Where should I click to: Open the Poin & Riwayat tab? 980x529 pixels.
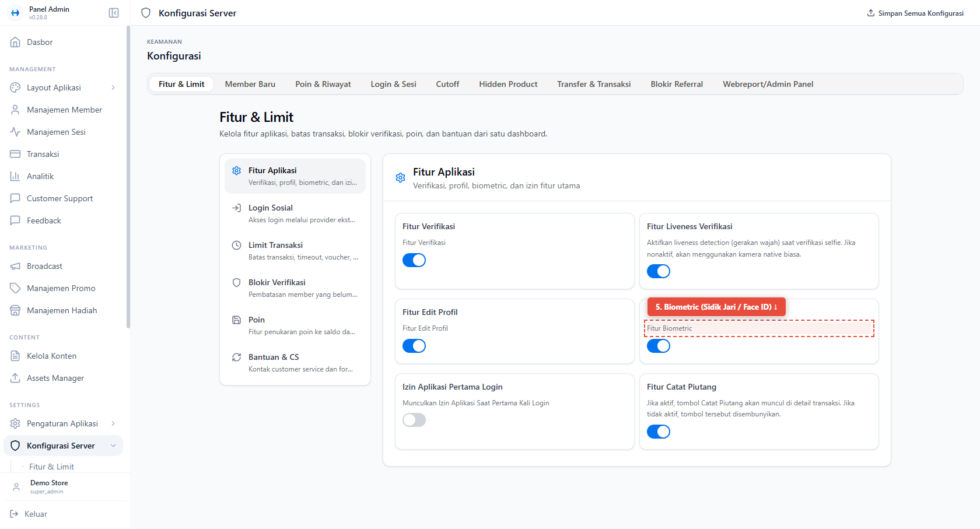click(x=323, y=84)
